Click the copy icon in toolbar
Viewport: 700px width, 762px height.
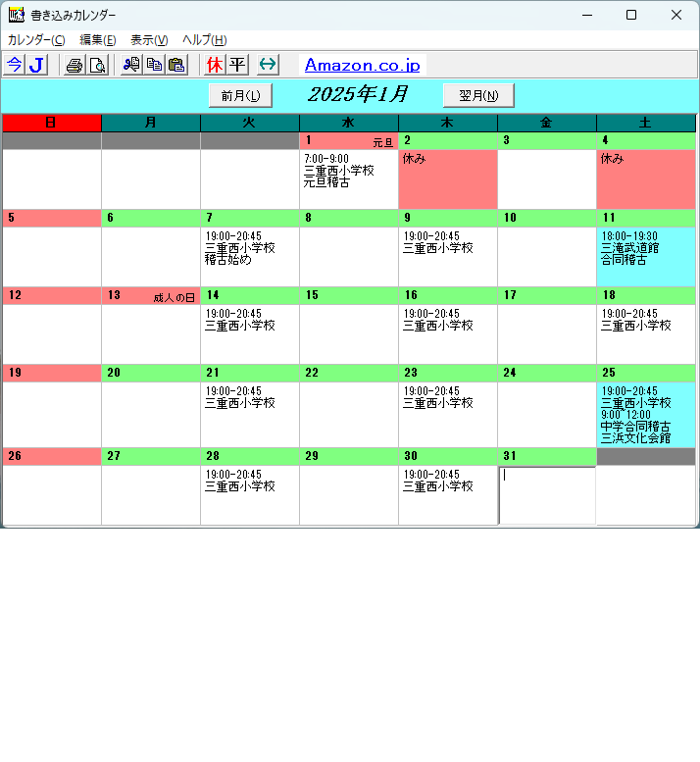pyautogui.click(x=154, y=65)
